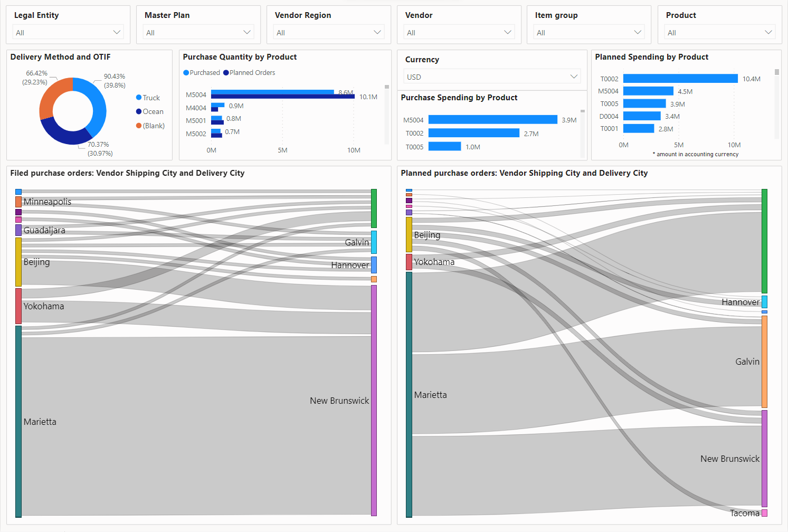Click the Planned Orders legend dot

(x=226, y=73)
